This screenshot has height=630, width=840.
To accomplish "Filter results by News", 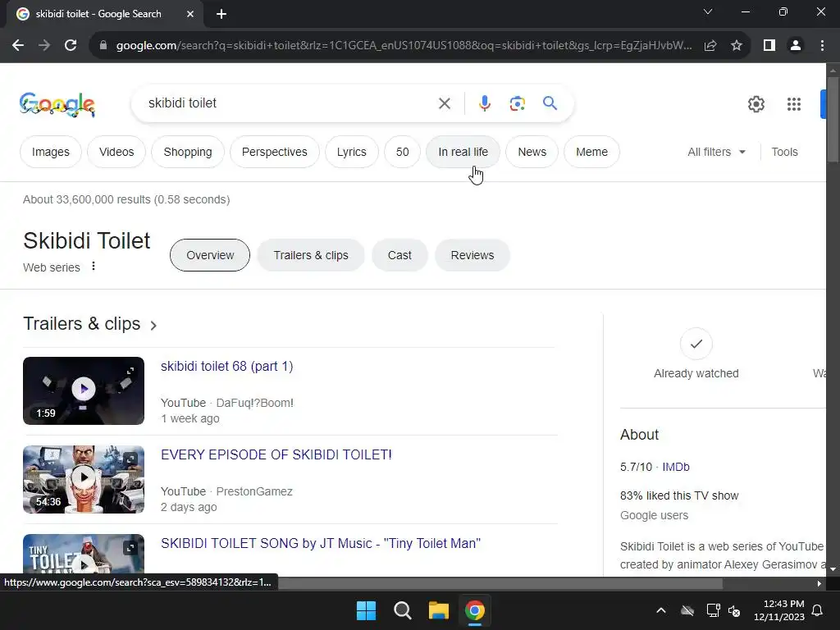I will (532, 152).
